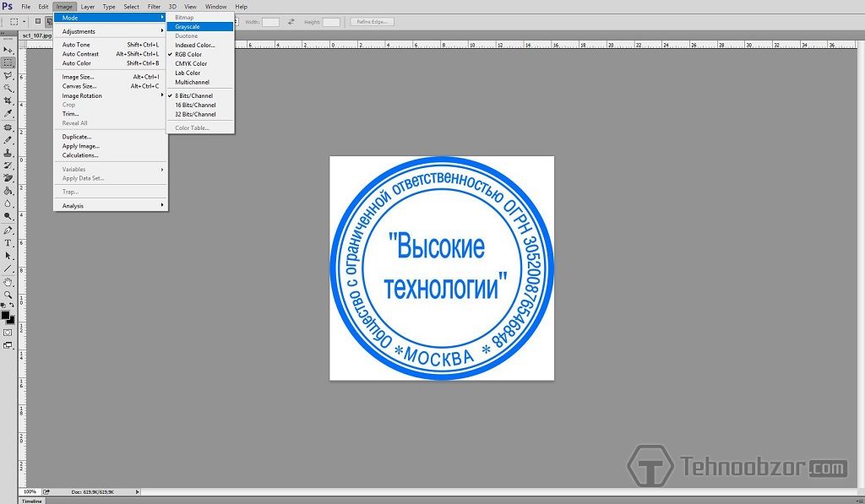Select the Dodge tool
Image resolution: width=865 pixels, height=504 pixels.
8,216
